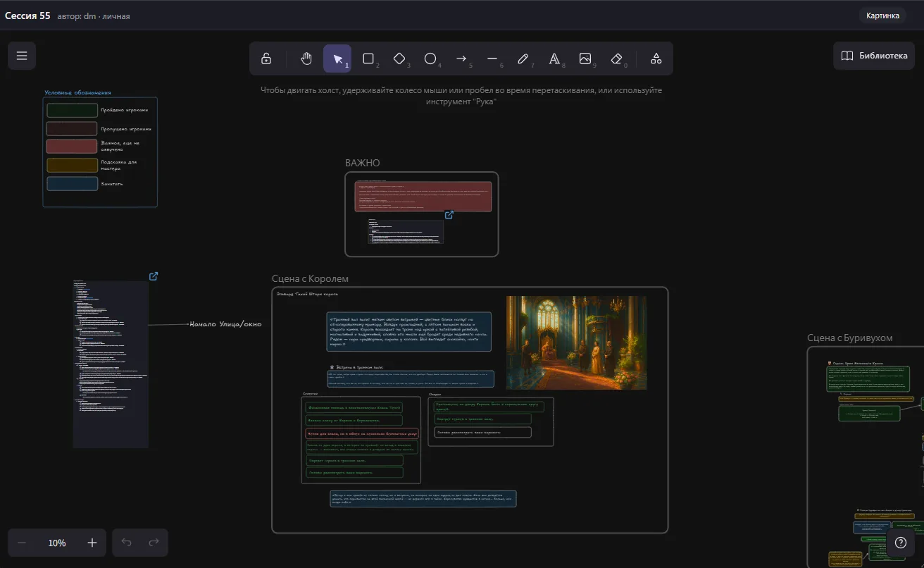Open the link icon on ВАЖНО note
The height and width of the screenshot is (568, 924).
(x=449, y=215)
